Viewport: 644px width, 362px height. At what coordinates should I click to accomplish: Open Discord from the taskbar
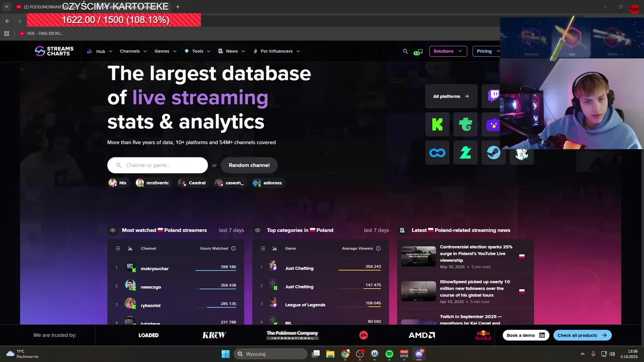[419, 354]
